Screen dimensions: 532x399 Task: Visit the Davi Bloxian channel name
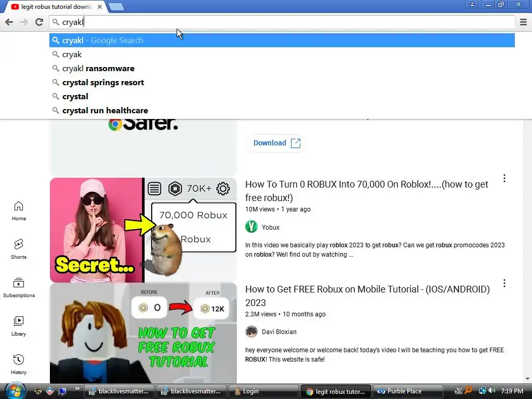279,332
